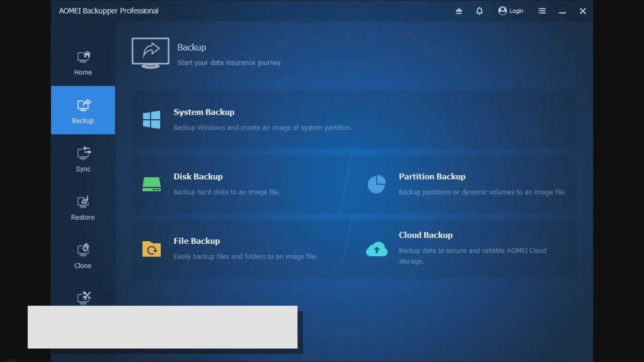Choose the System Backup title
644x362 pixels.
[x=204, y=112]
